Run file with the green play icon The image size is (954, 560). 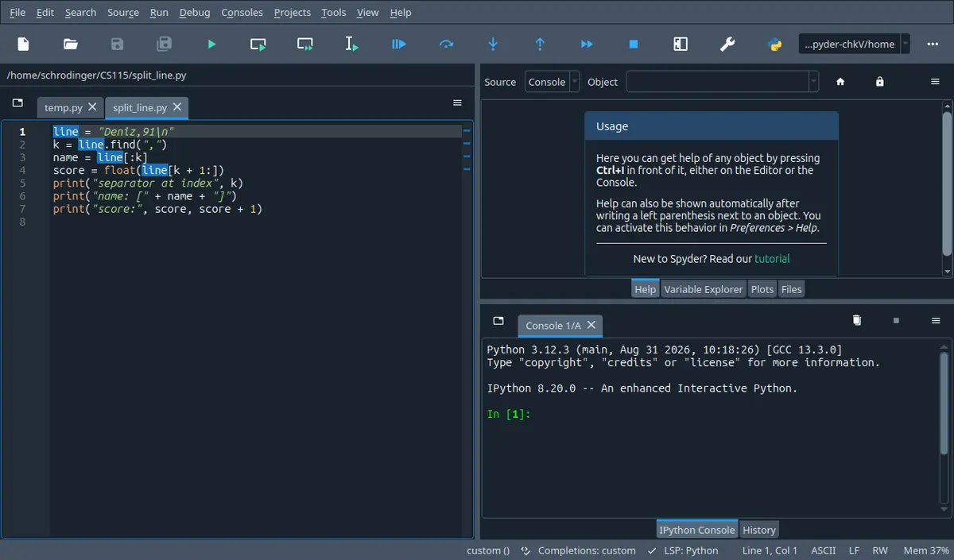211,44
